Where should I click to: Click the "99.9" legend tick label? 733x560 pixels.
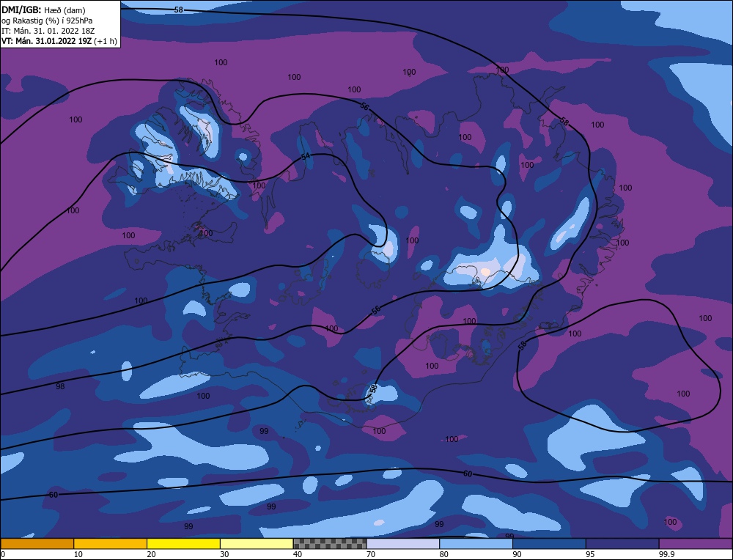pos(666,554)
